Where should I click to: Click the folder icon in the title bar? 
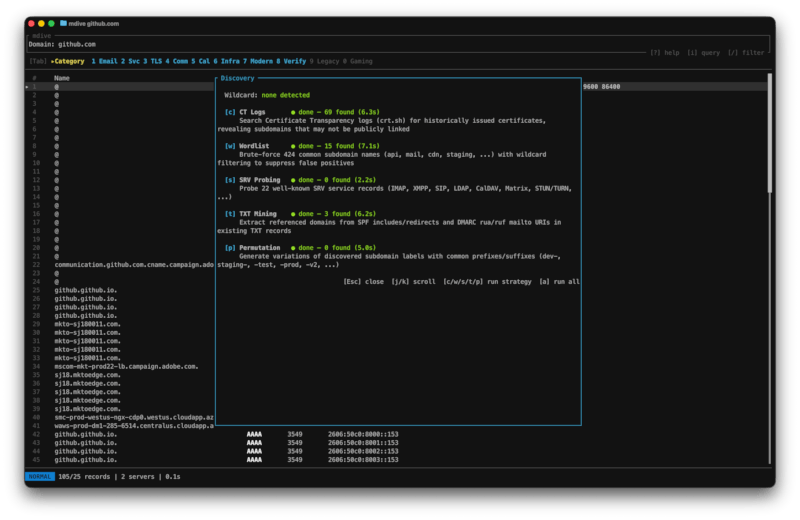63,23
